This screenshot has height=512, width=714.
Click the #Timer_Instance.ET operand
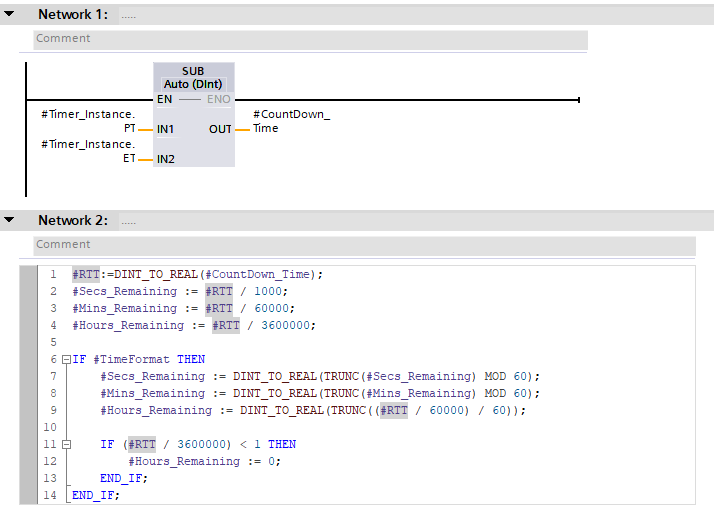[88, 151]
